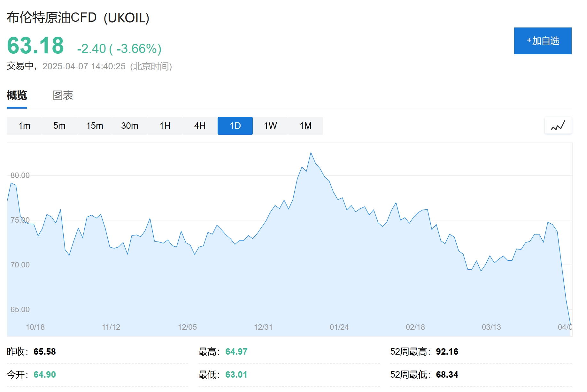Select the 1m interval
The image size is (587, 392).
[x=24, y=126]
